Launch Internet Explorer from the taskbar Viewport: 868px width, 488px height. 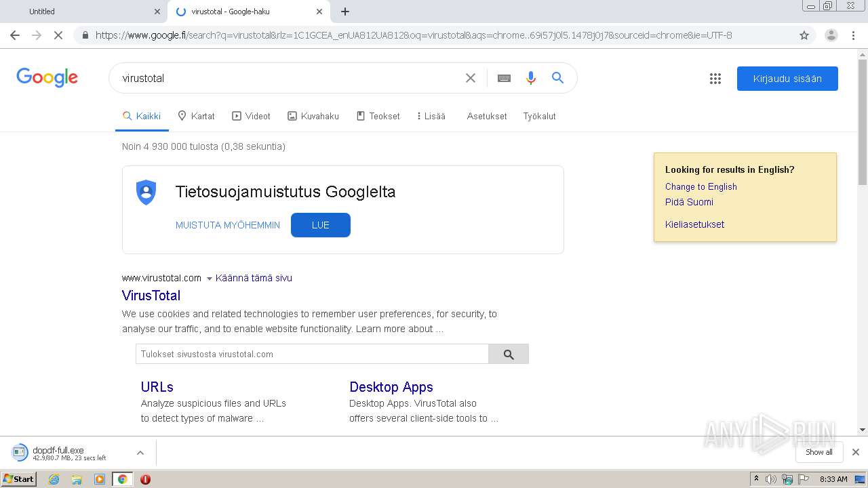(x=54, y=479)
